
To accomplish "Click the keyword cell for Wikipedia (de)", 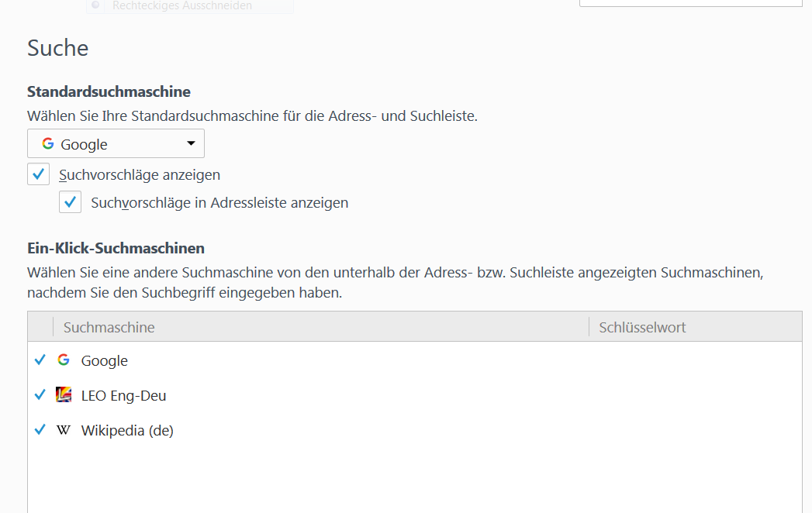I will coord(694,430).
